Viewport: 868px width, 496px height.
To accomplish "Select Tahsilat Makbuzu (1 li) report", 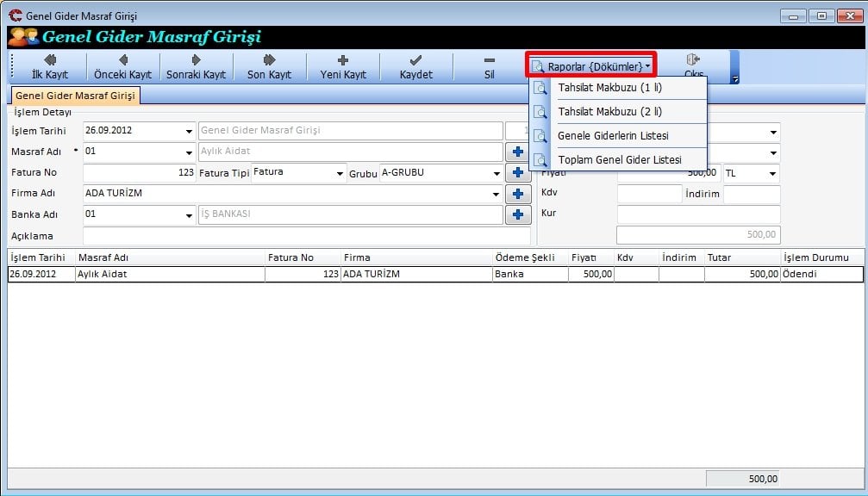I will point(609,88).
